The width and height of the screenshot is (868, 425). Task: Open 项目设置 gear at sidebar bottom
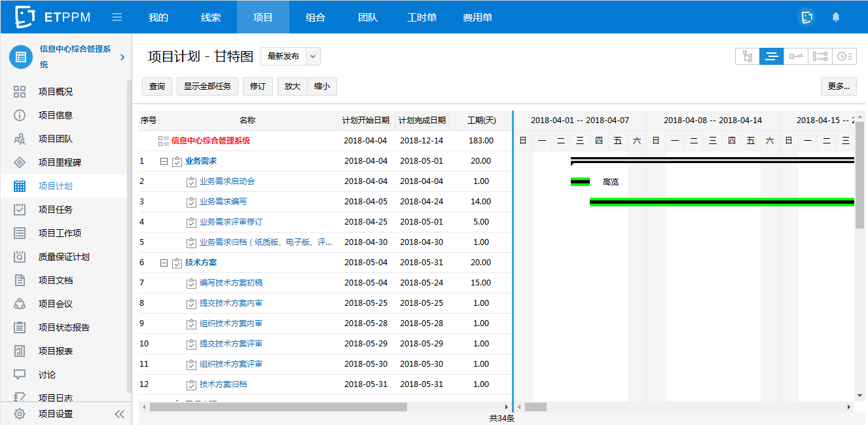click(x=20, y=414)
